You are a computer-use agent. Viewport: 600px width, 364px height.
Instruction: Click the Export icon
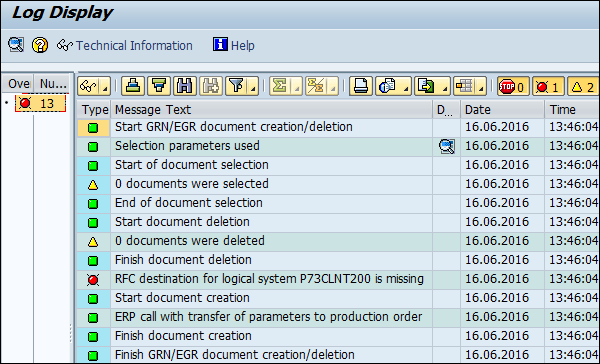click(x=427, y=86)
